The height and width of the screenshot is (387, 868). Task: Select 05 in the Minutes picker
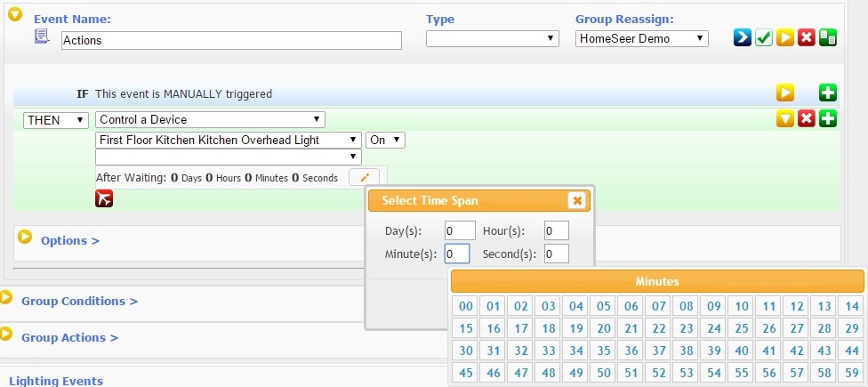coord(603,306)
